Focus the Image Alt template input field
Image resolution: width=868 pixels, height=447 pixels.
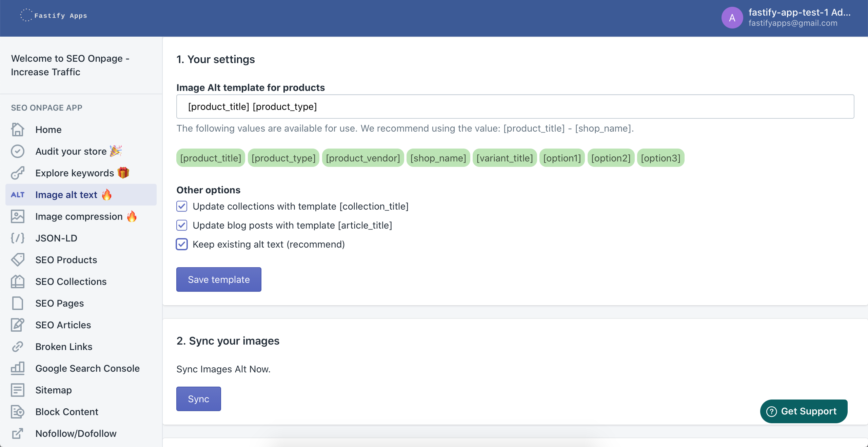point(515,106)
